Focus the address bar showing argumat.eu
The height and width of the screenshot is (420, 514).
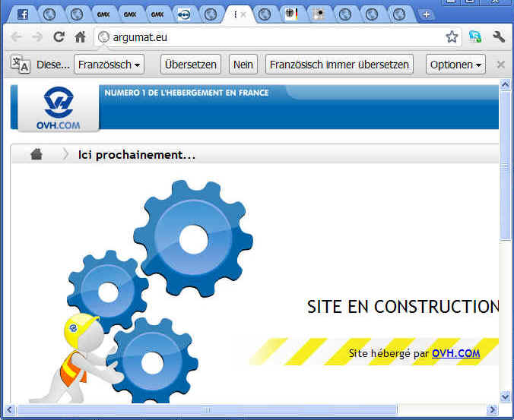[x=278, y=37]
